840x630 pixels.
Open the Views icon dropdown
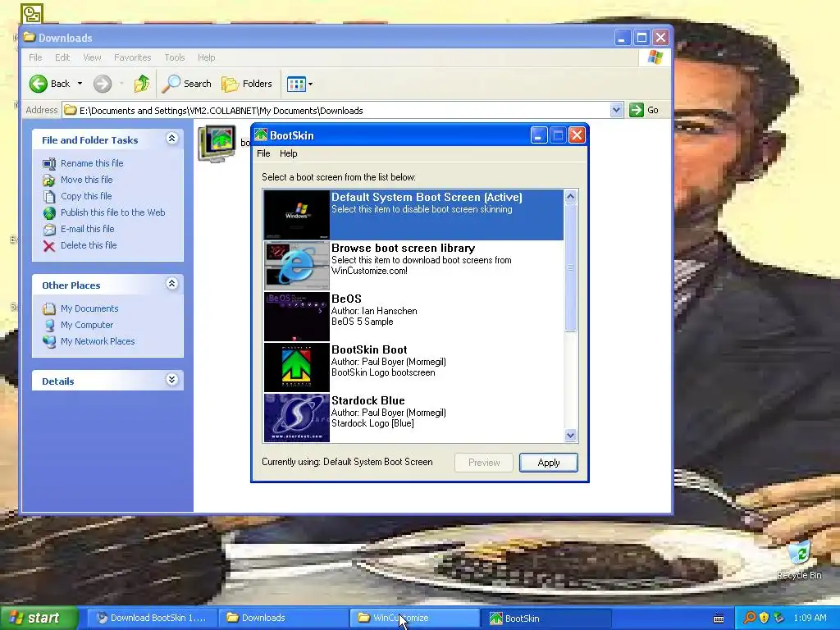click(299, 84)
